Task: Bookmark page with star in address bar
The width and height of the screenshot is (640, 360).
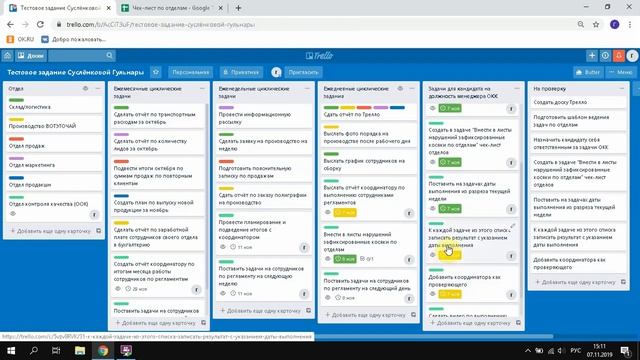Action: click(x=596, y=24)
